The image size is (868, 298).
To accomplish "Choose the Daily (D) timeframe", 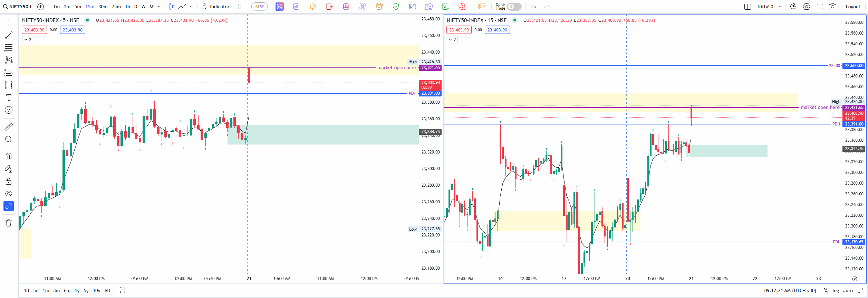I will coord(136,7).
